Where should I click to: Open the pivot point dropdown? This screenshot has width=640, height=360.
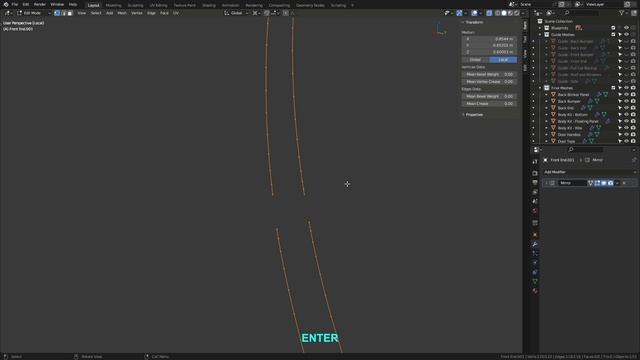tap(256, 13)
